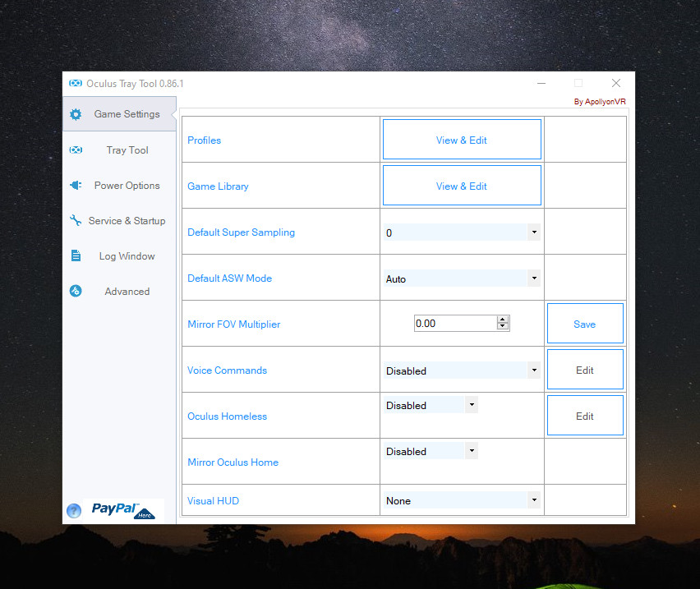Click the Log Window document icon
The image size is (700, 589).
tap(76, 255)
